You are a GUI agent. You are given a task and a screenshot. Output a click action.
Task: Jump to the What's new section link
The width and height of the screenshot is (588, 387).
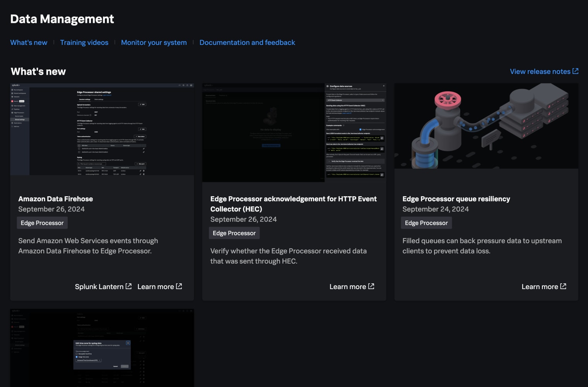coord(29,43)
